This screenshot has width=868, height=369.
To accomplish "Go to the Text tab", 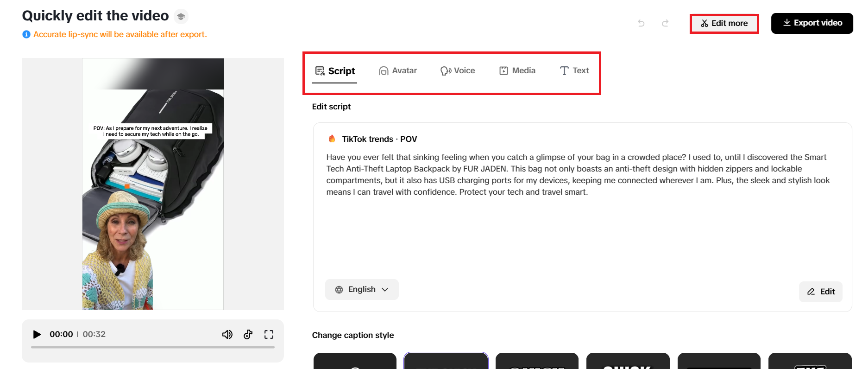I will pos(574,70).
